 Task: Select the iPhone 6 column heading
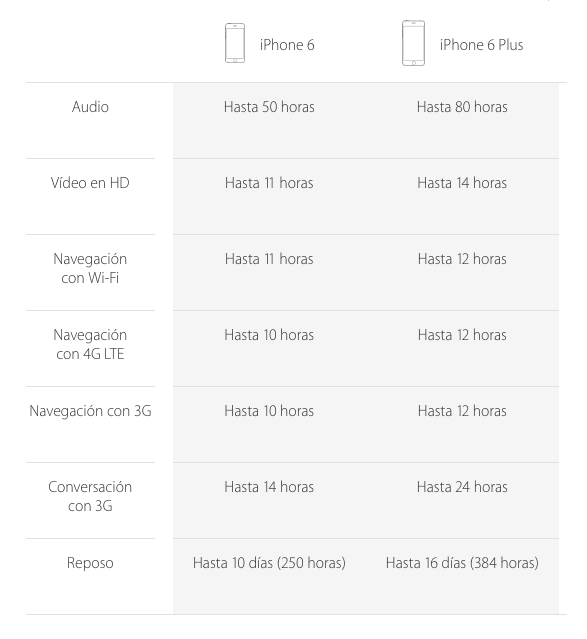click(287, 45)
